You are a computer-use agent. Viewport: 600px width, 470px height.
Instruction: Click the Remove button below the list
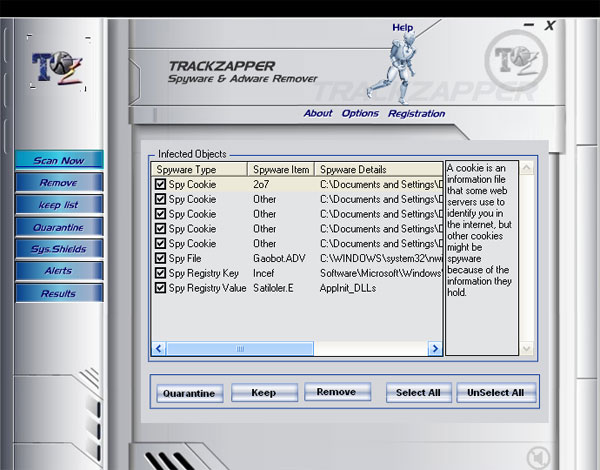[x=338, y=392]
